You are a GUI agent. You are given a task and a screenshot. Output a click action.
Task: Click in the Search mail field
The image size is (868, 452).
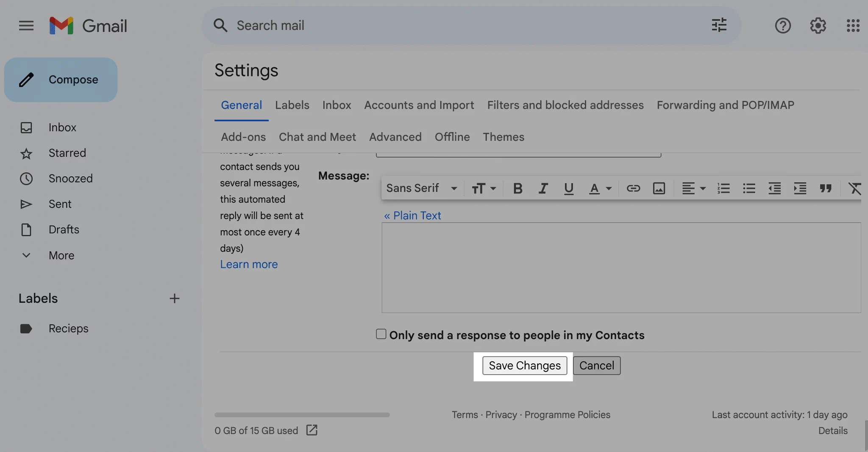[471, 25]
